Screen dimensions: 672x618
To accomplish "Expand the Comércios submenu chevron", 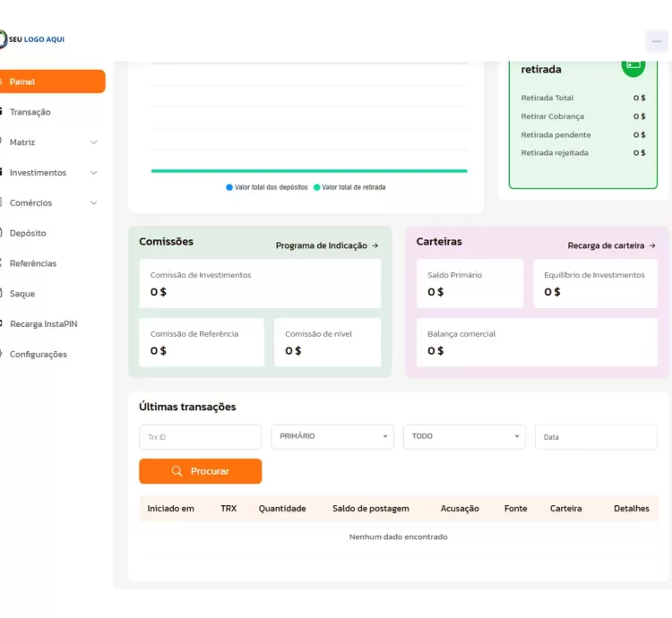I will point(94,203).
